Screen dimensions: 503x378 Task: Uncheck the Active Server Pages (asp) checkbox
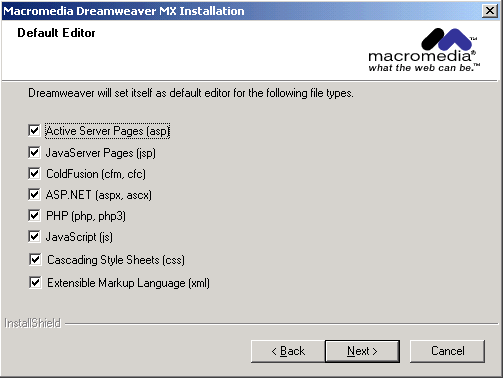34,130
